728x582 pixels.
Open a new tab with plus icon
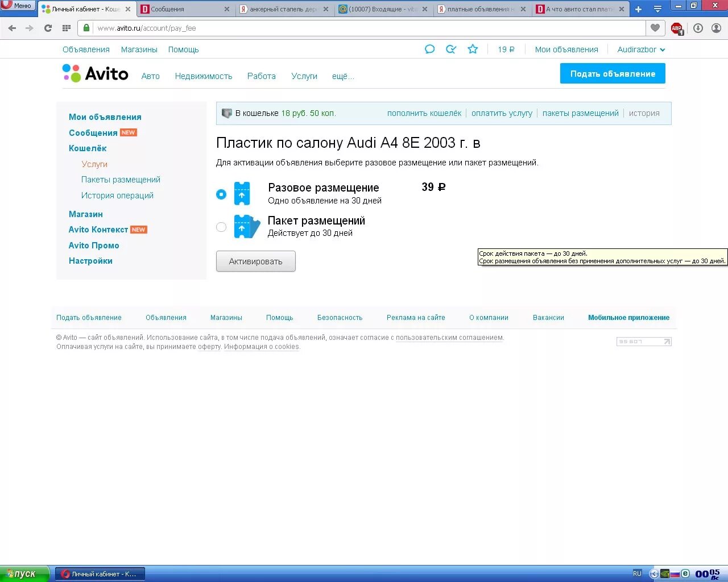point(638,9)
